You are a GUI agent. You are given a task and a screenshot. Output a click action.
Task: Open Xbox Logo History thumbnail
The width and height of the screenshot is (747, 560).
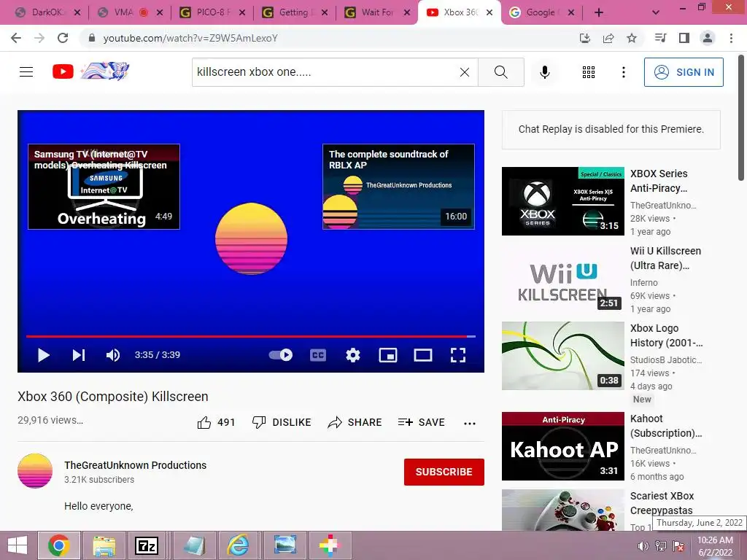pos(563,356)
